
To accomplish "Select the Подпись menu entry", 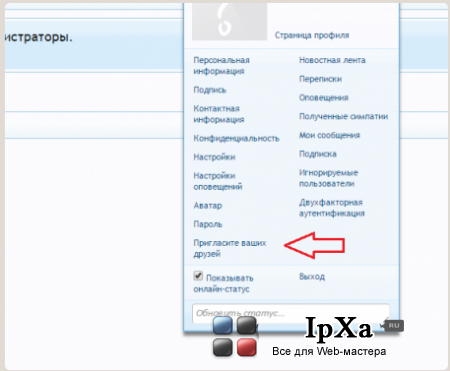I will click(x=210, y=90).
